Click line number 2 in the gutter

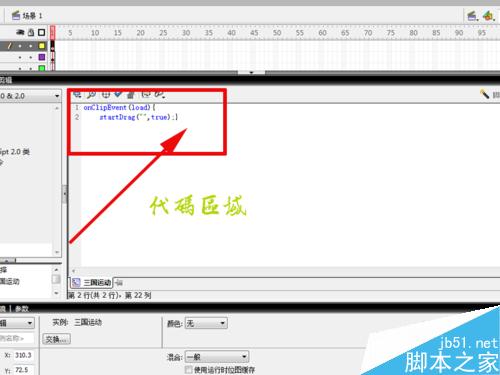77,117
